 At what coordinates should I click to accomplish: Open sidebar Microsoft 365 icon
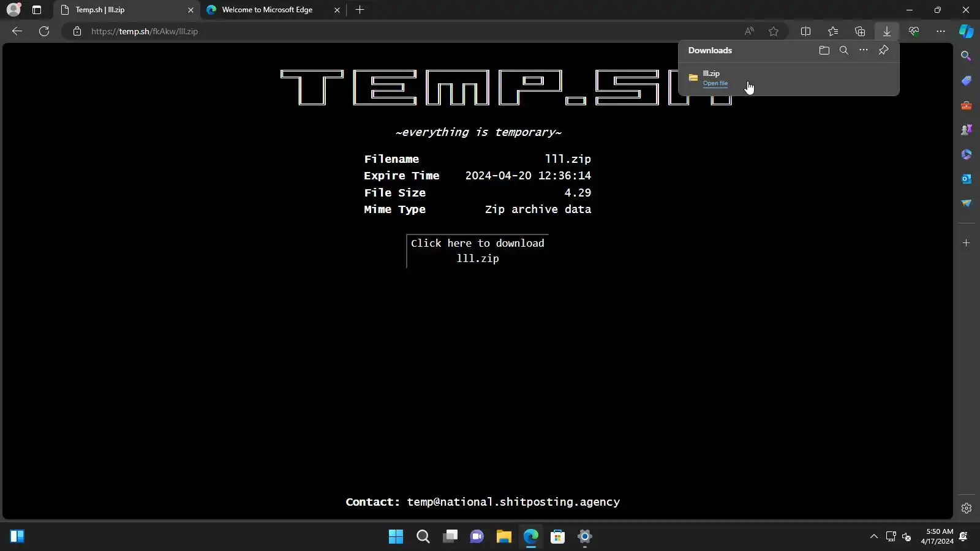point(967,154)
